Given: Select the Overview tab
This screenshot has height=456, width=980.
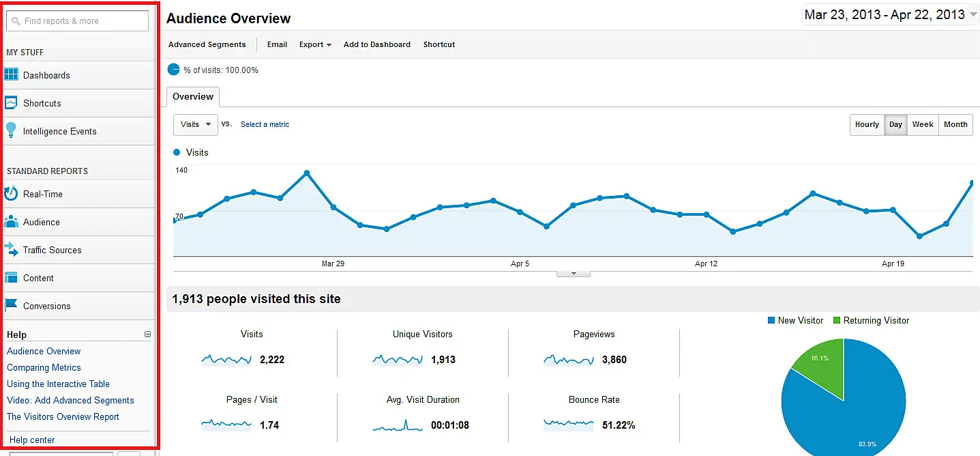Looking at the screenshot, I should pyautogui.click(x=193, y=96).
